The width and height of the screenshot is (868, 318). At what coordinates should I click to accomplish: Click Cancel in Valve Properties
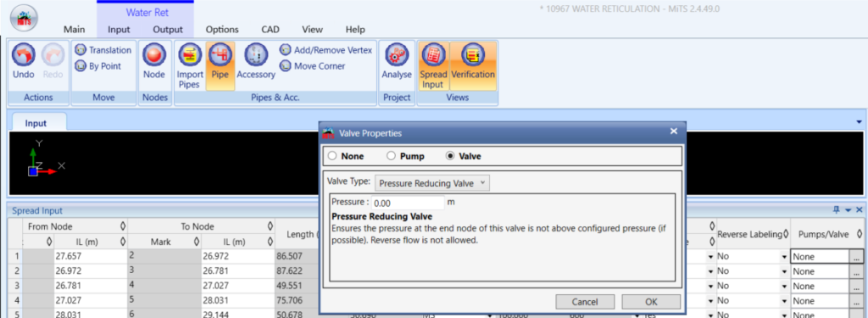click(585, 302)
